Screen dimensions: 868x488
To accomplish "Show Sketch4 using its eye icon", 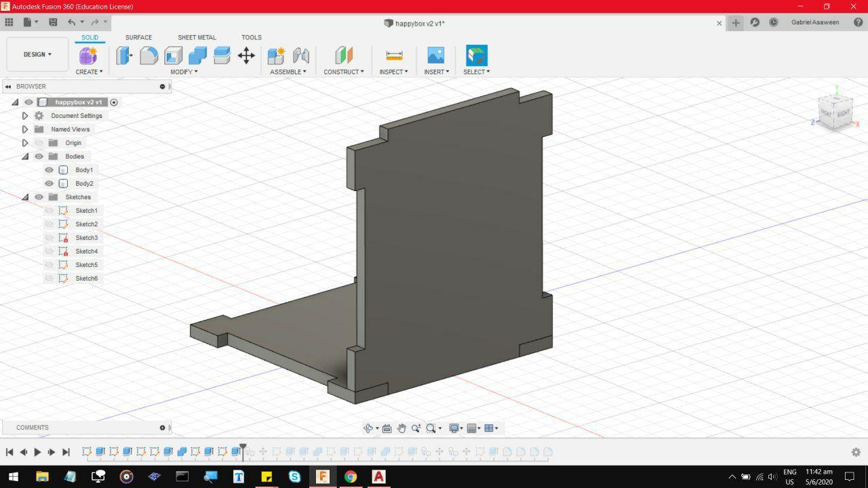I will click(49, 251).
